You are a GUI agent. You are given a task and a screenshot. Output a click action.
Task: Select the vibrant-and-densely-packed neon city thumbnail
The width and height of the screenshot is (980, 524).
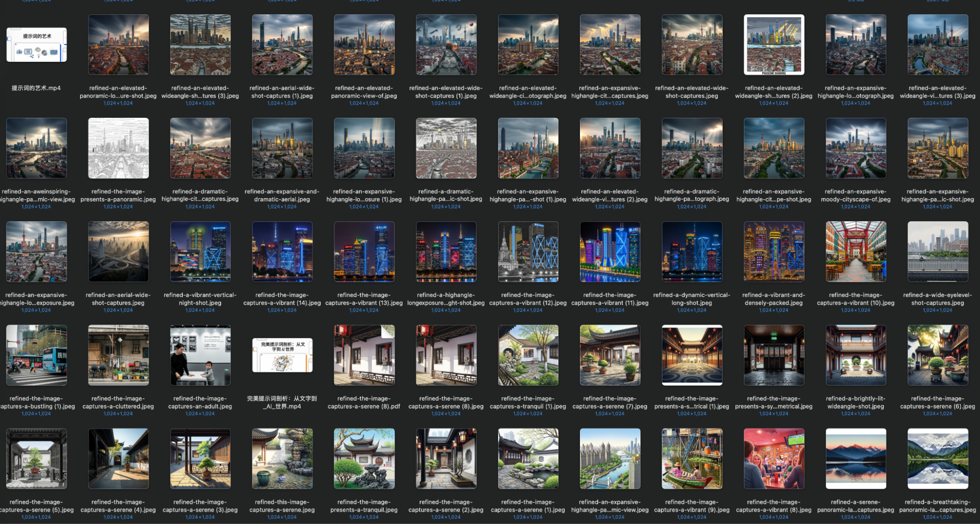774,251
